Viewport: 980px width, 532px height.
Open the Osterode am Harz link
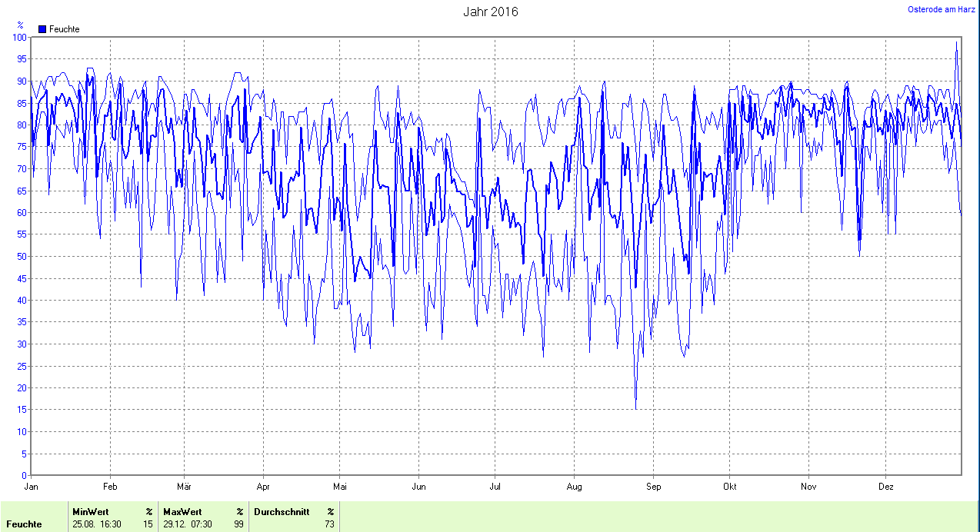click(942, 9)
